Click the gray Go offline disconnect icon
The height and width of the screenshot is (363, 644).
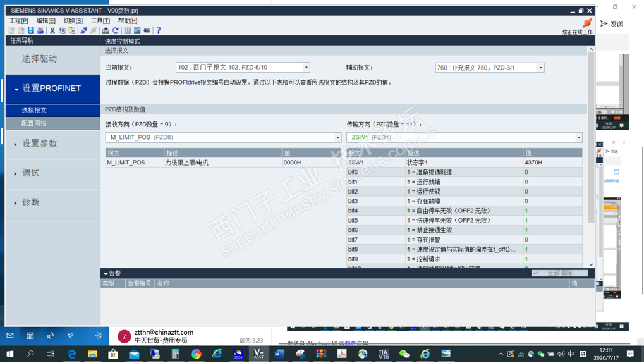pyautogui.click(x=94, y=30)
